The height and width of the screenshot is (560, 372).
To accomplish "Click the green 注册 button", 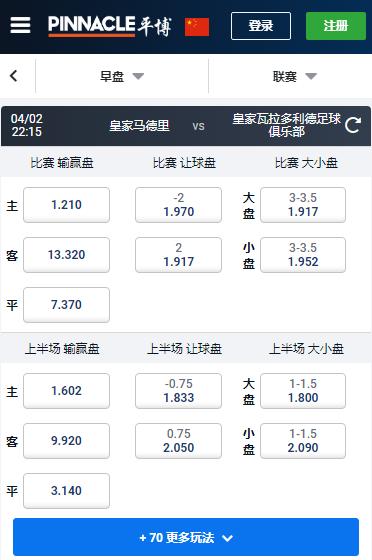I will (x=336, y=26).
